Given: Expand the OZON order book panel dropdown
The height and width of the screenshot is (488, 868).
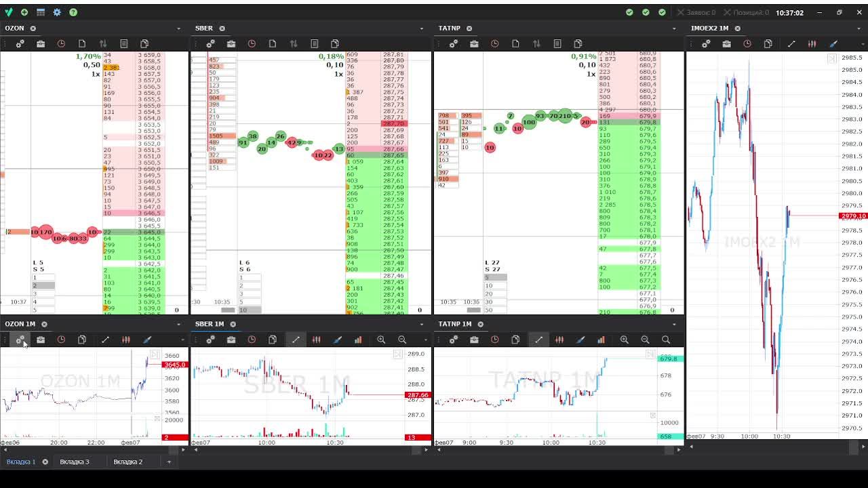Looking at the screenshot, I should 179,28.
